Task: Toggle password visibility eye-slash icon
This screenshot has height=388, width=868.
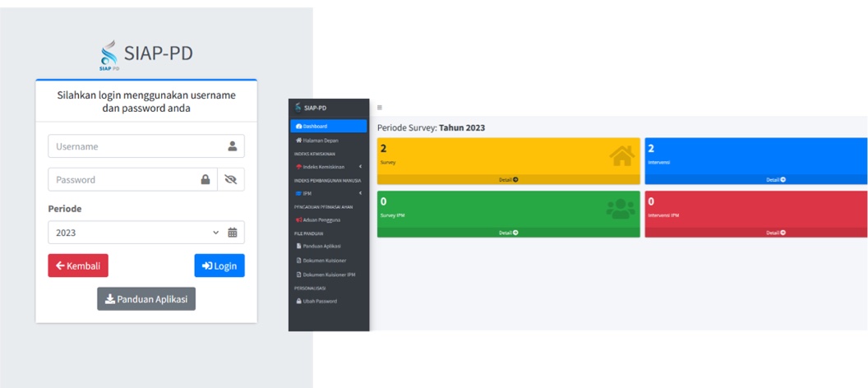Action: point(231,179)
